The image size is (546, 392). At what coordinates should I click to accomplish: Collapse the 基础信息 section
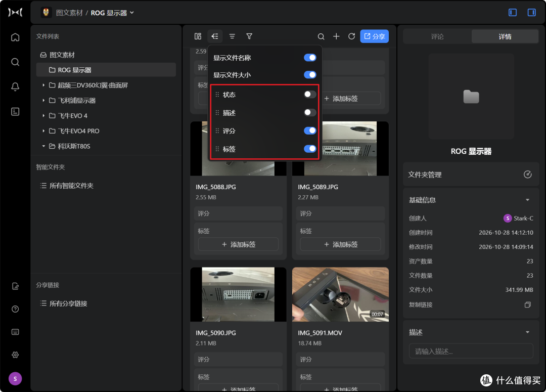527,200
